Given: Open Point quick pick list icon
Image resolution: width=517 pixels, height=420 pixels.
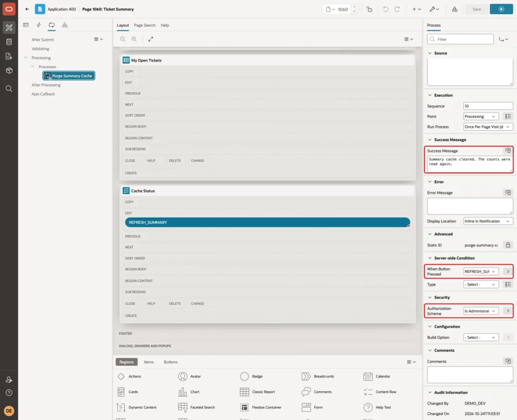Looking at the screenshot, I should (x=508, y=117).
